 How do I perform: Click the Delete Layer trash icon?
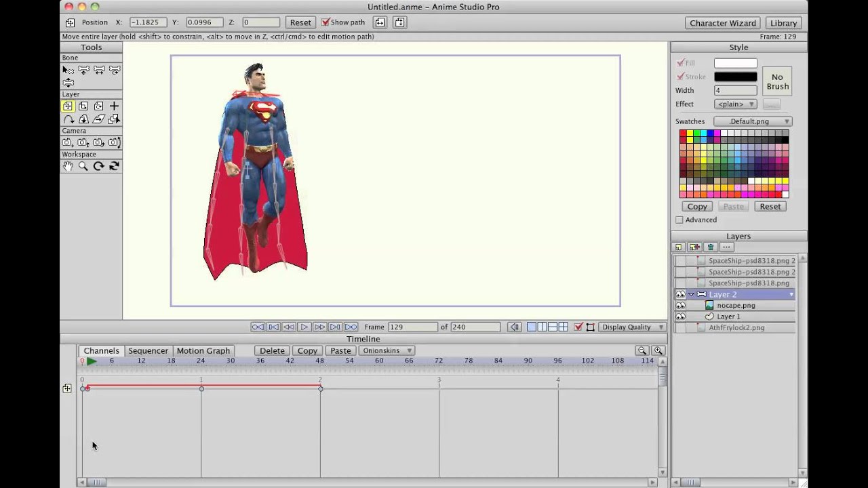click(x=710, y=247)
